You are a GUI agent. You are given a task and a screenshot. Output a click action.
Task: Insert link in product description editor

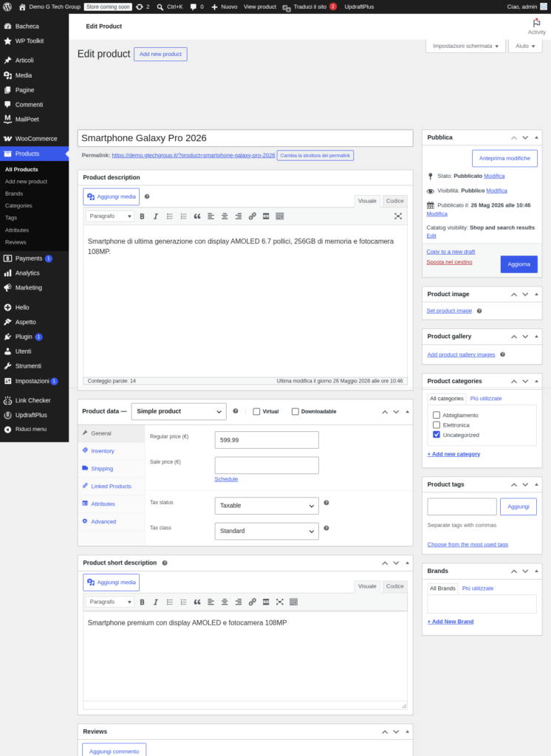tap(252, 216)
